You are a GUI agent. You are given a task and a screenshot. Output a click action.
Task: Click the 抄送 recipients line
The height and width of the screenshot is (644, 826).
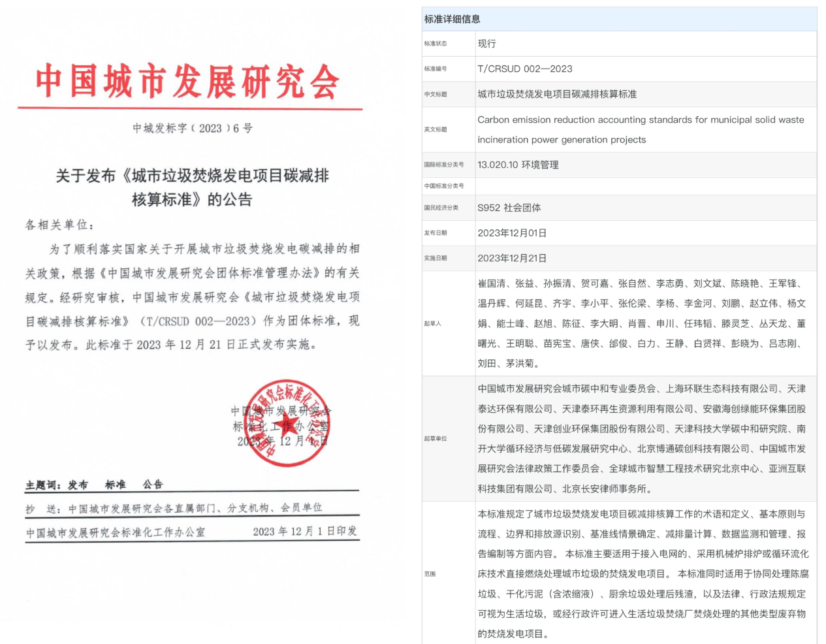pyautogui.click(x=174, y=508)
